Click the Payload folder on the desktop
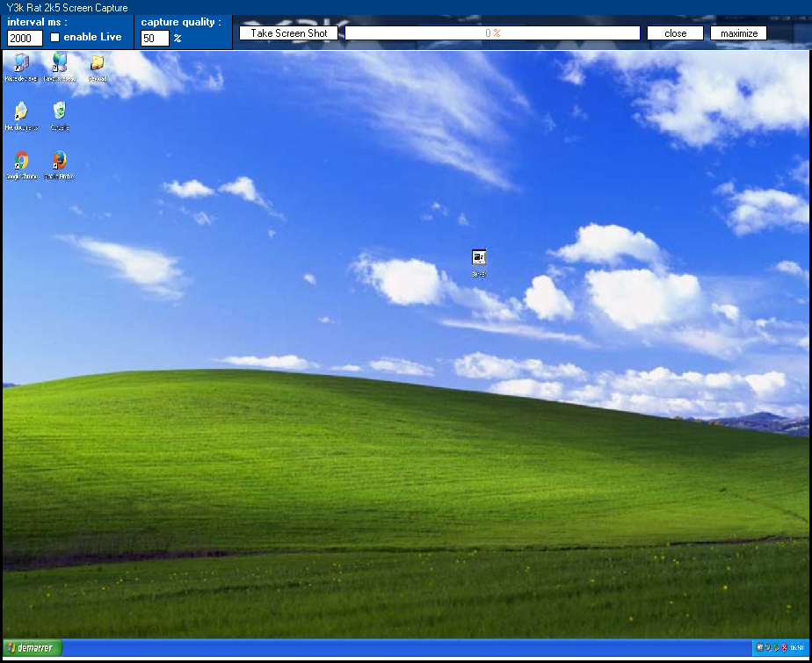The width and height of the screenshot is (812, 663). [x=98, y=63]
